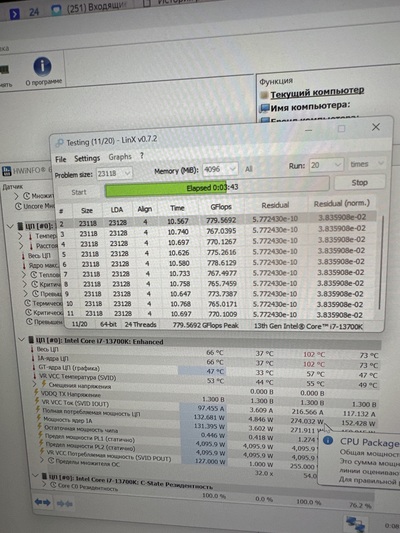Click the CPU Package tooltip info icon

(x=328, y=441)
